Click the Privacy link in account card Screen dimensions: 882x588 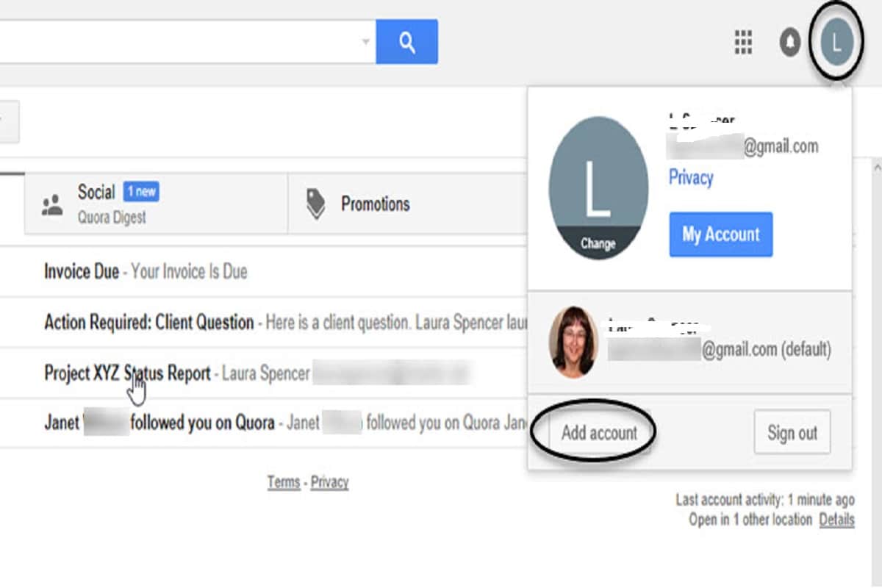click(689, 177)
